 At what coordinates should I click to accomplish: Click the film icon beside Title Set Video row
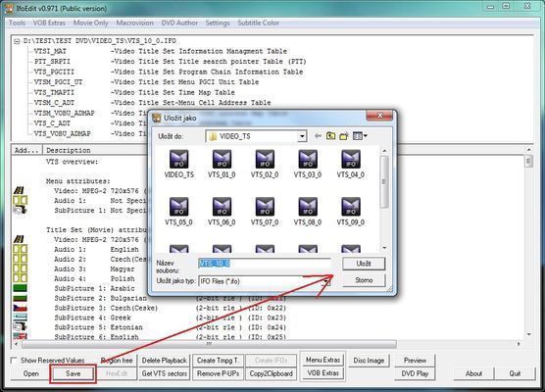20,239
